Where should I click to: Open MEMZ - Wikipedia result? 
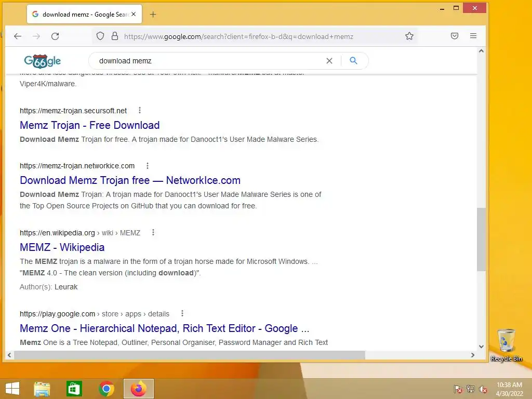pos(62,247)
